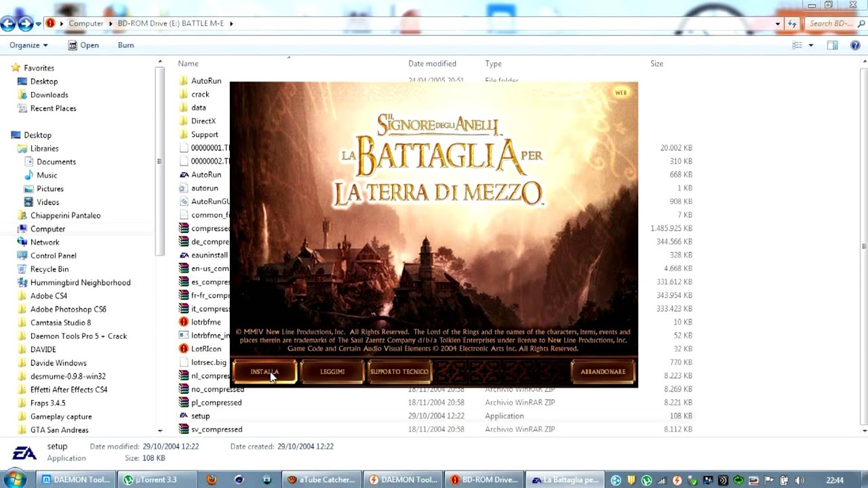The height and width of the screenshot is (488, 868).
Task: Select the crack folder icon
Action: pos(183,94)
